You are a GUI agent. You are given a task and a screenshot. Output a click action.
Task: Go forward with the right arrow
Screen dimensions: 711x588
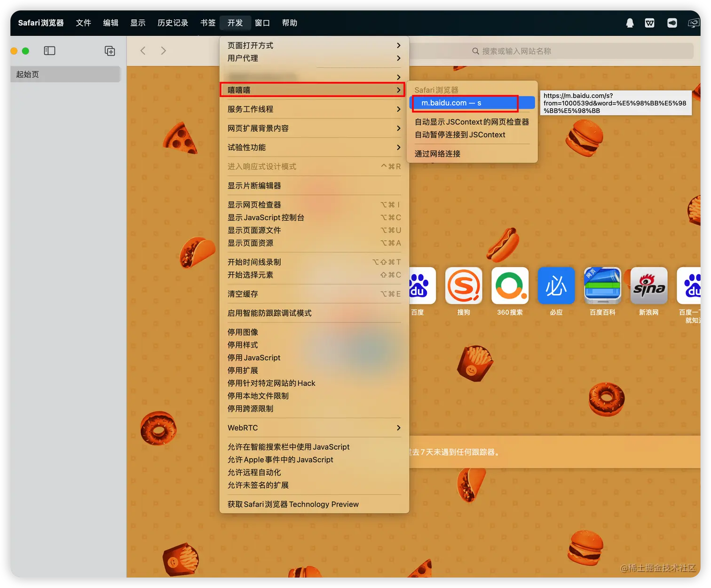click(163, 51)
